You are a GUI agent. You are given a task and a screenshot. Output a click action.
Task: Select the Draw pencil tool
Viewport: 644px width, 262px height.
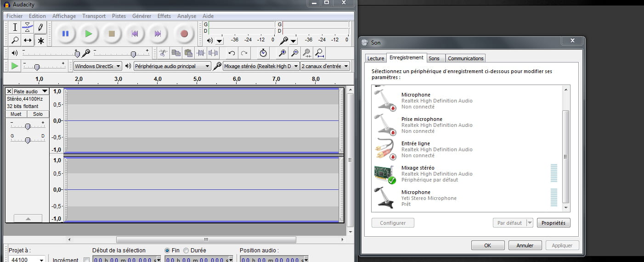pos(40,27)
